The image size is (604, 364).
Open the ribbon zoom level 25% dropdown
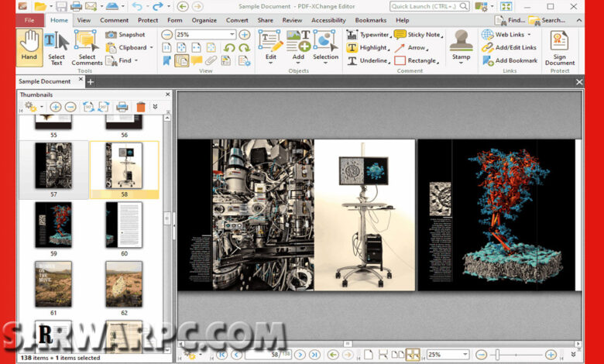point(232,35)
